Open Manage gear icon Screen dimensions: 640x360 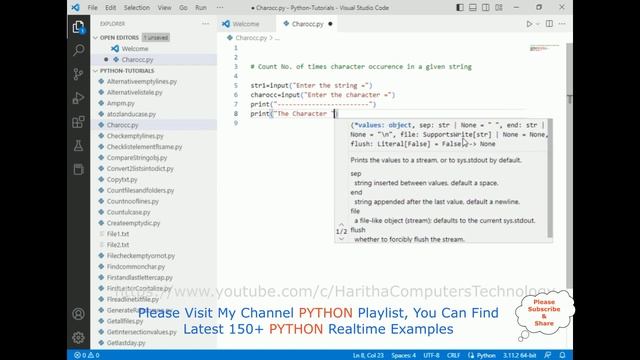[x=78, y=337]
